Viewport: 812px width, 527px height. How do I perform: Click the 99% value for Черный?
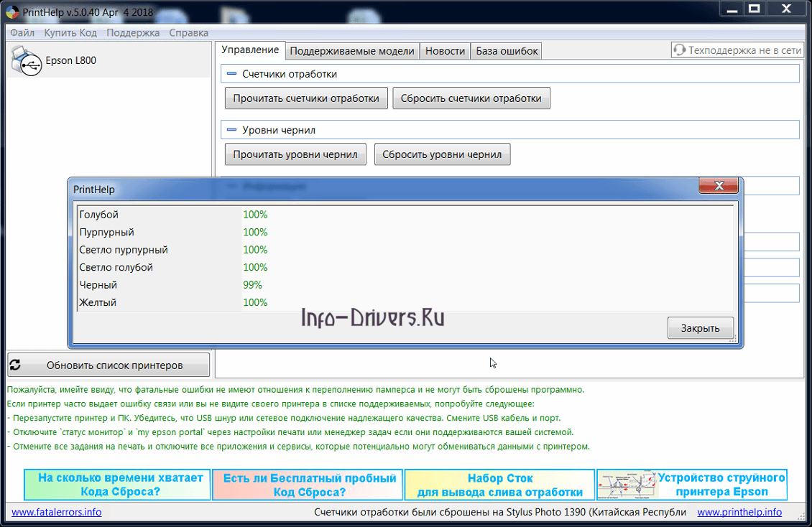tap(253, 285)
